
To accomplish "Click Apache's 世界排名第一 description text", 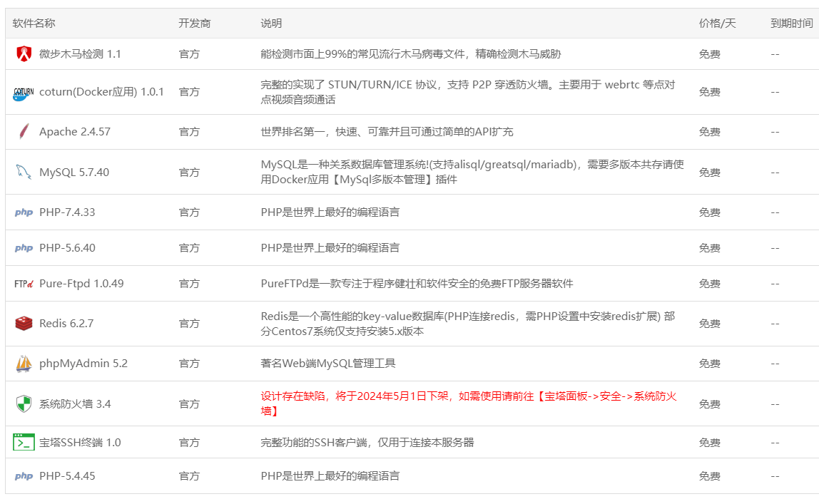I will [387, 131].
